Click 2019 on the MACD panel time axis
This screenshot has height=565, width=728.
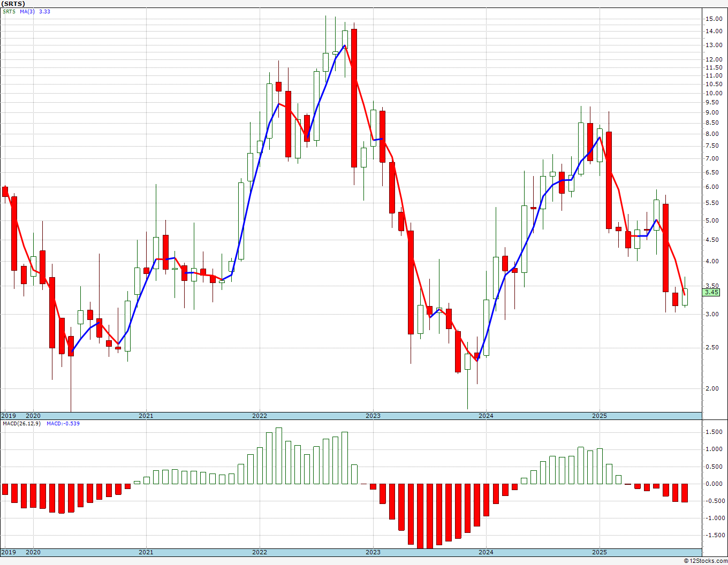pyautogui.click(x=8, y=552)
